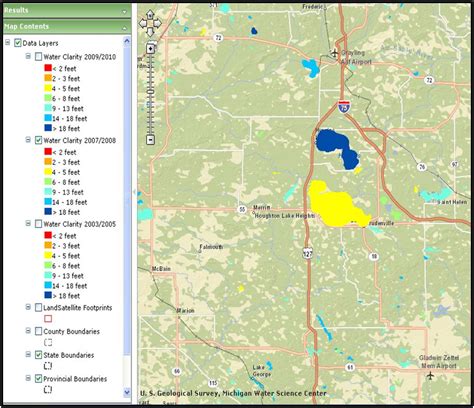Collapse the Provincial Boundaries node
The width and height of the screenshot is (474, 408).
tap(28, 378)
